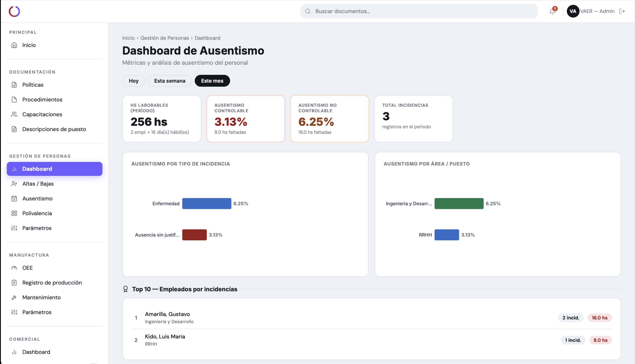Open Procedimientos in the sidebar
The height and width of the screenshot is (364, 635).
(x=55, y=100)
